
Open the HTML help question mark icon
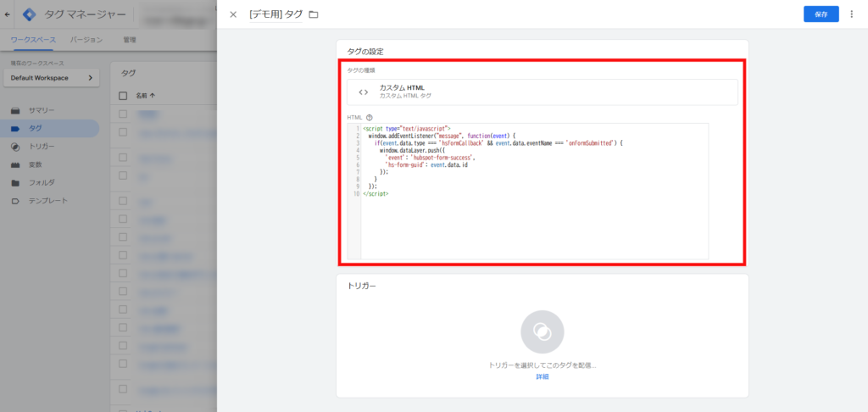click(x=370, y=117)
